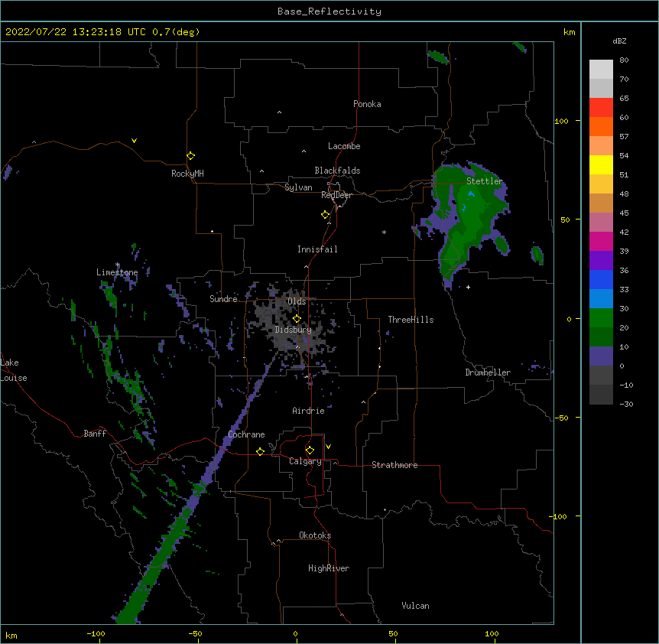The image size is (659, 644).
Task: Click the yellow diamond marker below Cochrane
Action: [260, 451]
